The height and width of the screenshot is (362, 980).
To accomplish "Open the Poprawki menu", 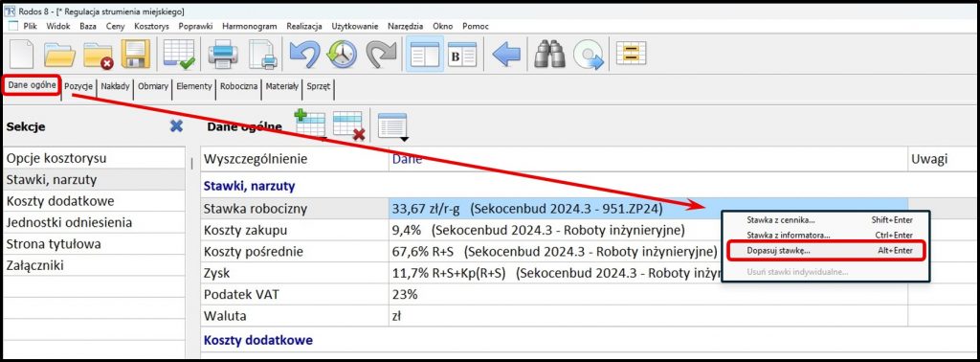I will [x=195, y=26].
